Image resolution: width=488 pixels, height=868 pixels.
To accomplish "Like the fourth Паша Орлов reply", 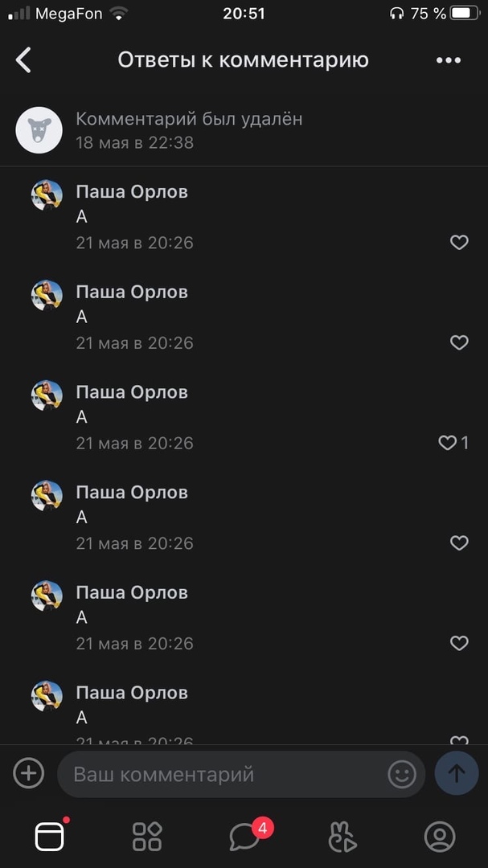I will pos(459,543).
